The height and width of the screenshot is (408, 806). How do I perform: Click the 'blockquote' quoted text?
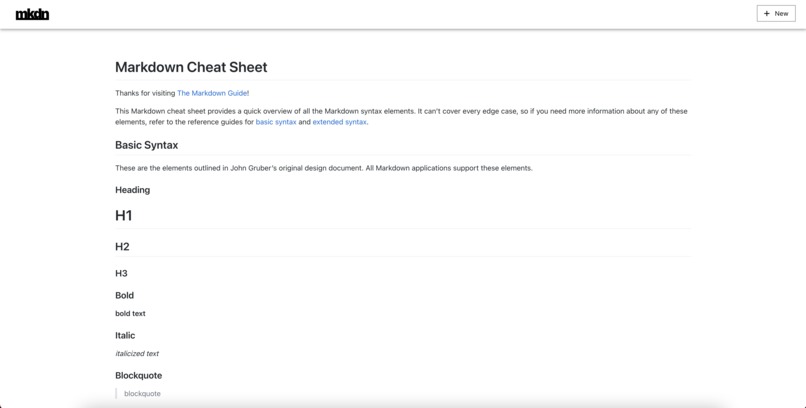[142, 394]
